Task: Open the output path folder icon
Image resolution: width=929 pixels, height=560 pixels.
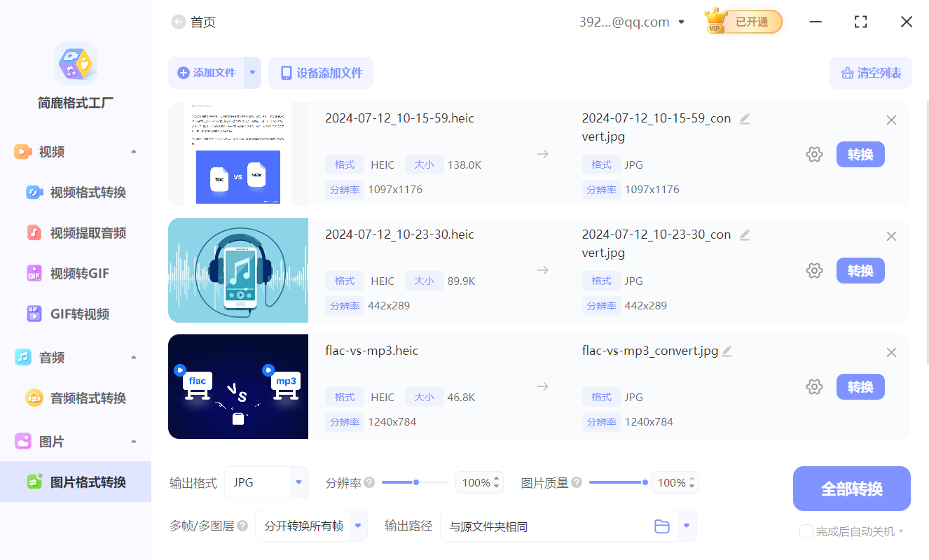Action: tap(661, 526)
